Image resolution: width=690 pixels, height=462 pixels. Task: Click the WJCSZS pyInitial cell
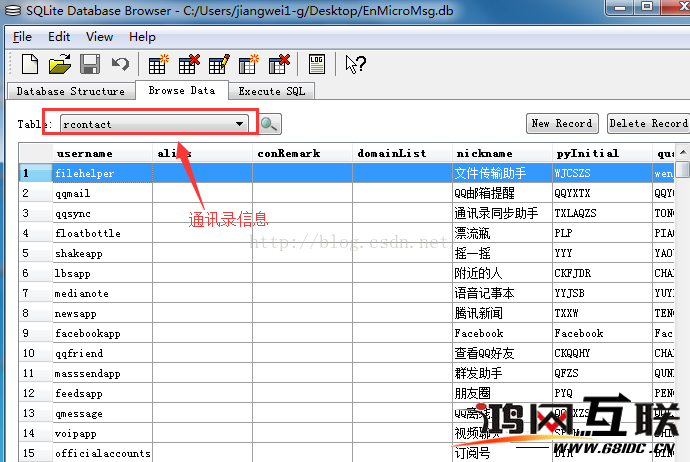(x=602, y=173)
